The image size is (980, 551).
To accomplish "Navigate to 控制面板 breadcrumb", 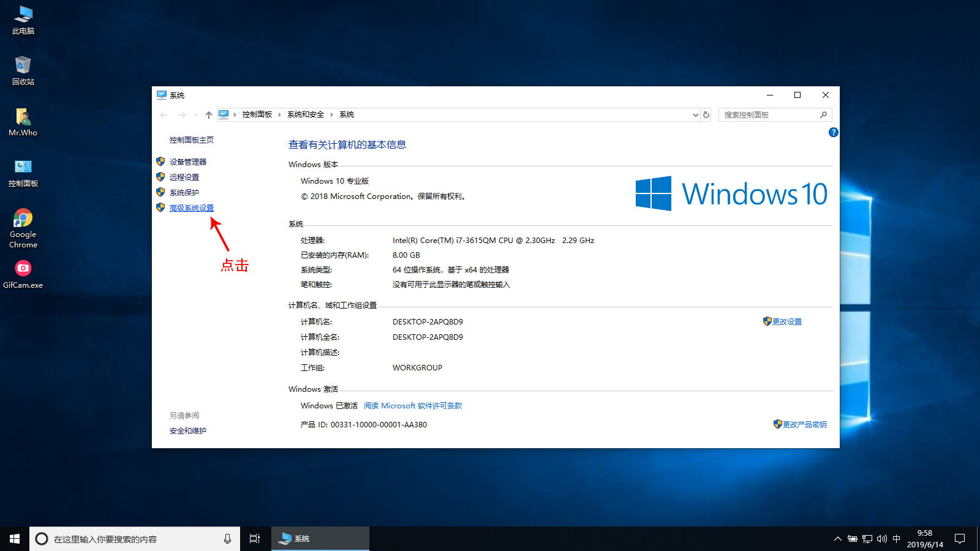I will click(257, 114).
